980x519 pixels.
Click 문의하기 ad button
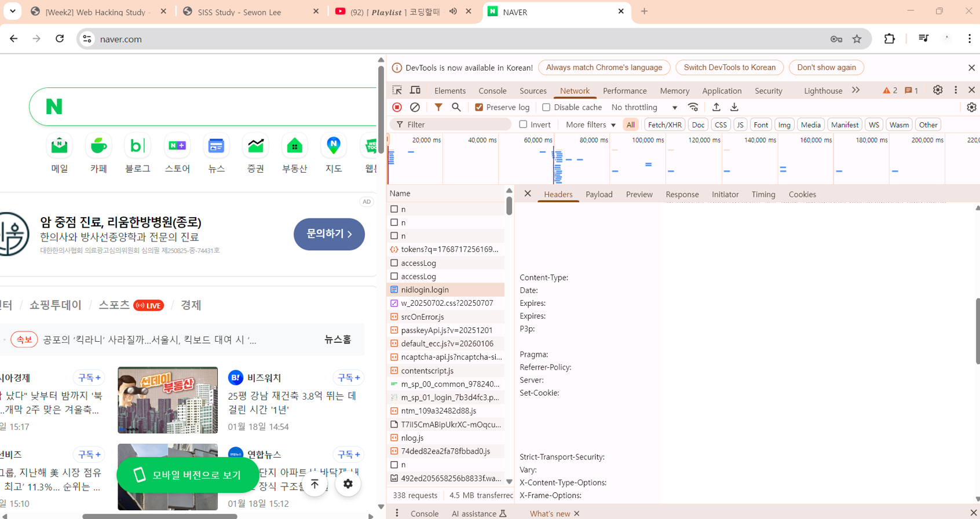[x=329, y=234]
